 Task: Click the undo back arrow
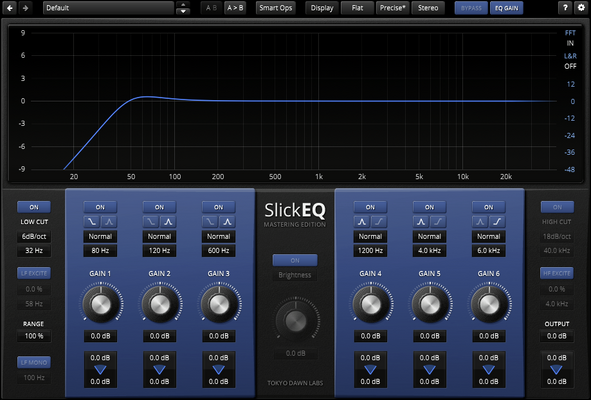10,8
